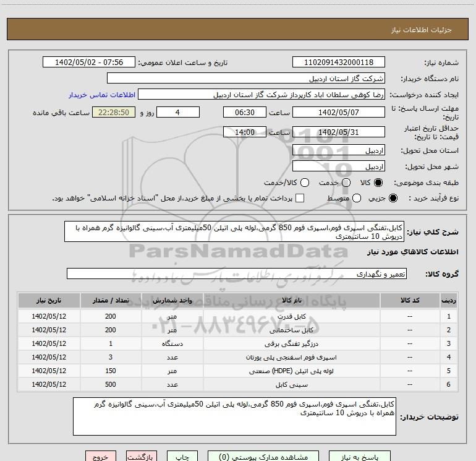Click the delivery city field اردبیل
Image resolution: width=476 pixels, height=461 pixels.
coord(339,166)
